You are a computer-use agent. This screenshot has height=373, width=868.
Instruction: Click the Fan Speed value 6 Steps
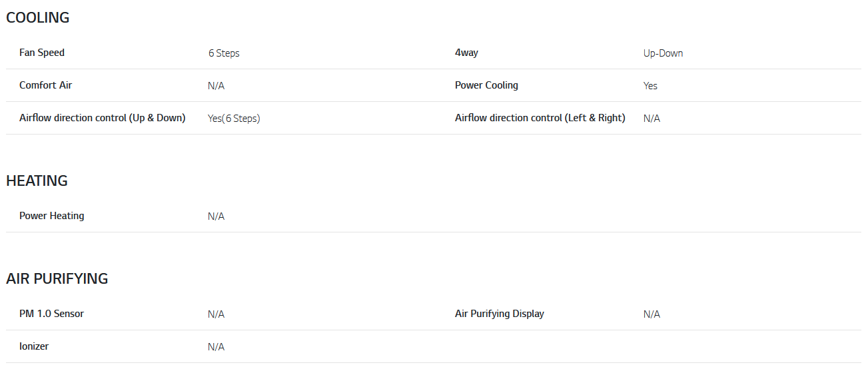[x=224, y=53]
